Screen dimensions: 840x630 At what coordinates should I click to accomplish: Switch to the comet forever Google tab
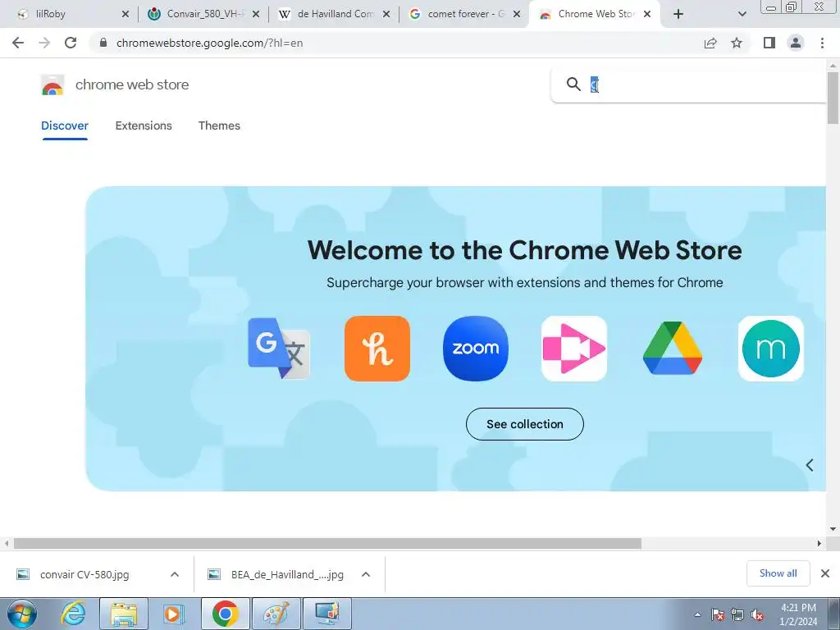[464, 14]
